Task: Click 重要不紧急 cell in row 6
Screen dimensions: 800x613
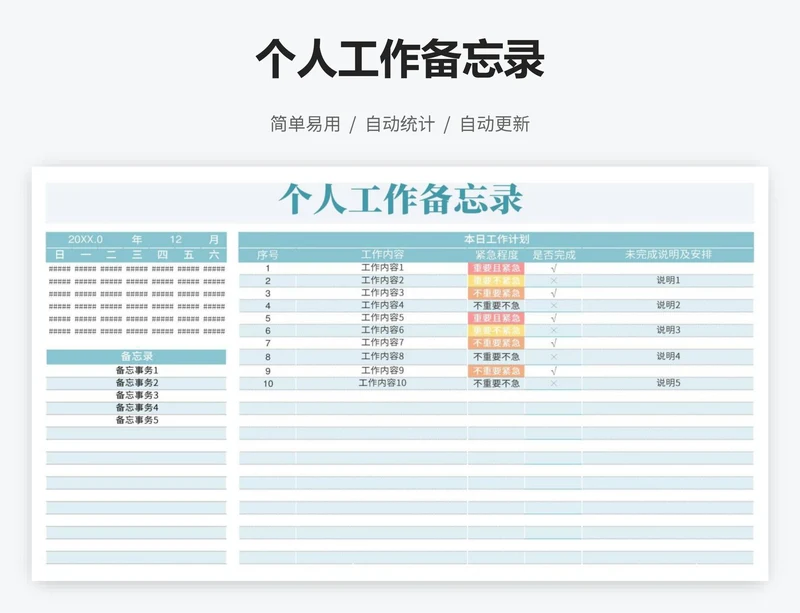Action: pyautogui.click(x=496, y=331)
